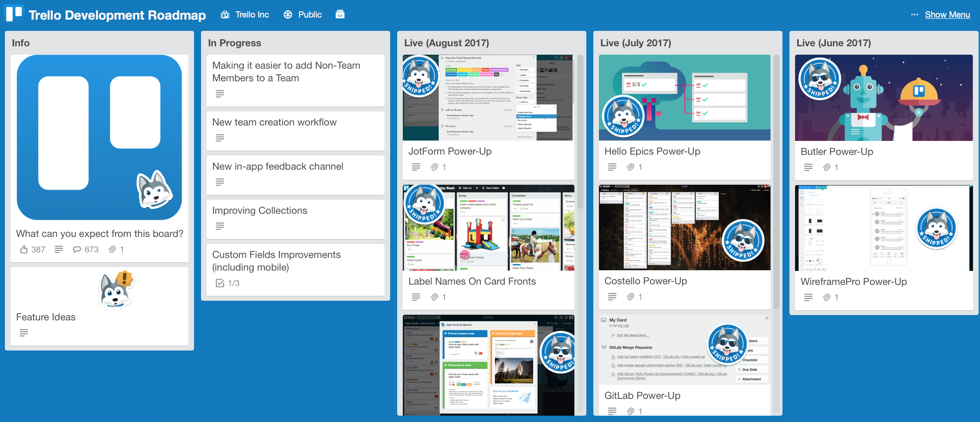The width and height of the screenshot is (980, 422).
Task: Open 'Label Names On Card Fronts' card title
Action: click(x=472, y=281)
